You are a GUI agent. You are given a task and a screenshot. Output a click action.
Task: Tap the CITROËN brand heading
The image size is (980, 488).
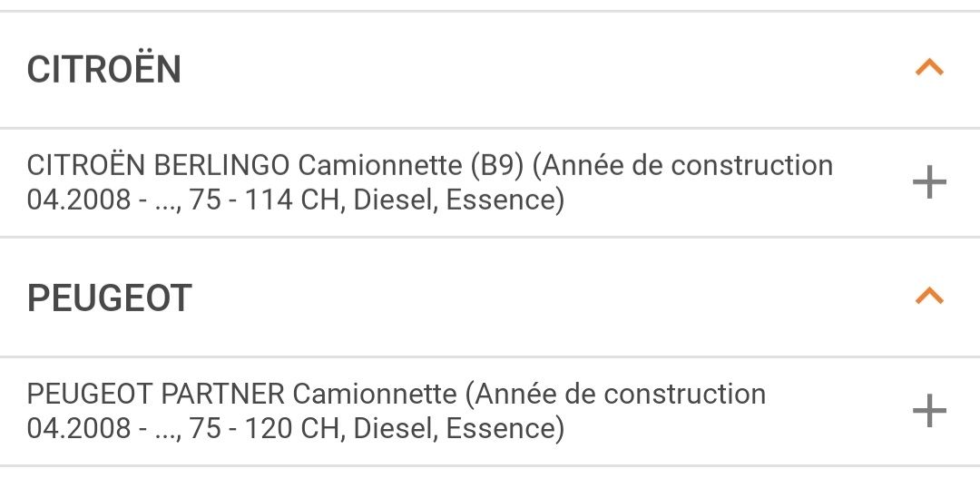click(x=104, y=70)
